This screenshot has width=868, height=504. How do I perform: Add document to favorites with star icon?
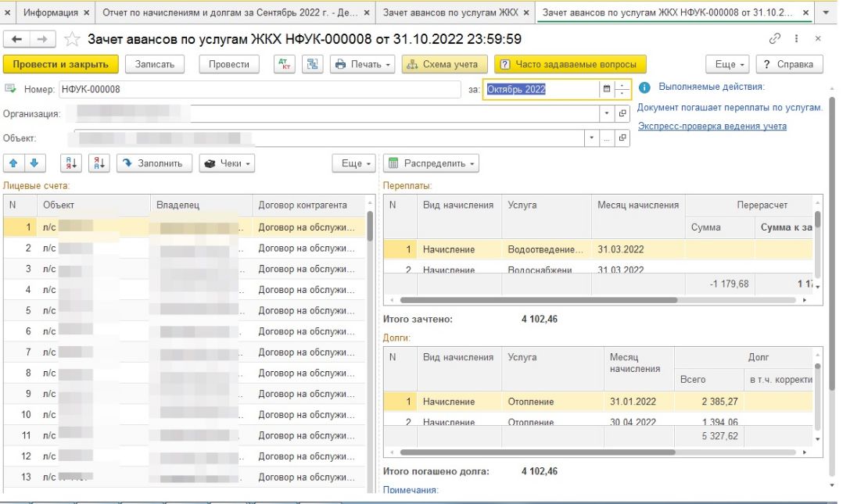coord(71,39)
